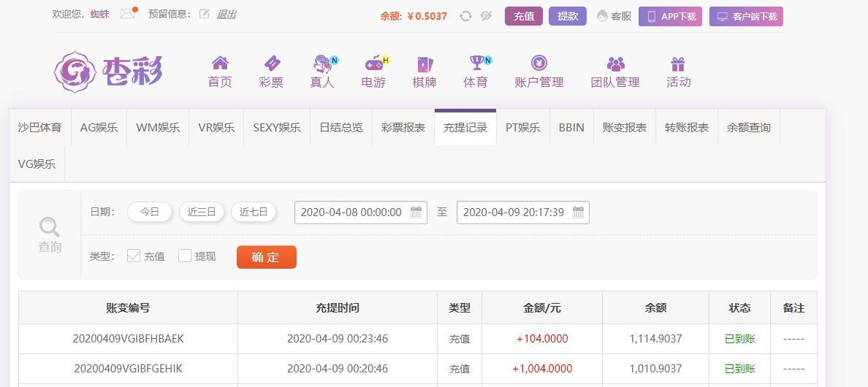This screenshot has width=868, height=387.
Task: Refresh the balance with the circular arrows icon
Action: coord(465,16)
